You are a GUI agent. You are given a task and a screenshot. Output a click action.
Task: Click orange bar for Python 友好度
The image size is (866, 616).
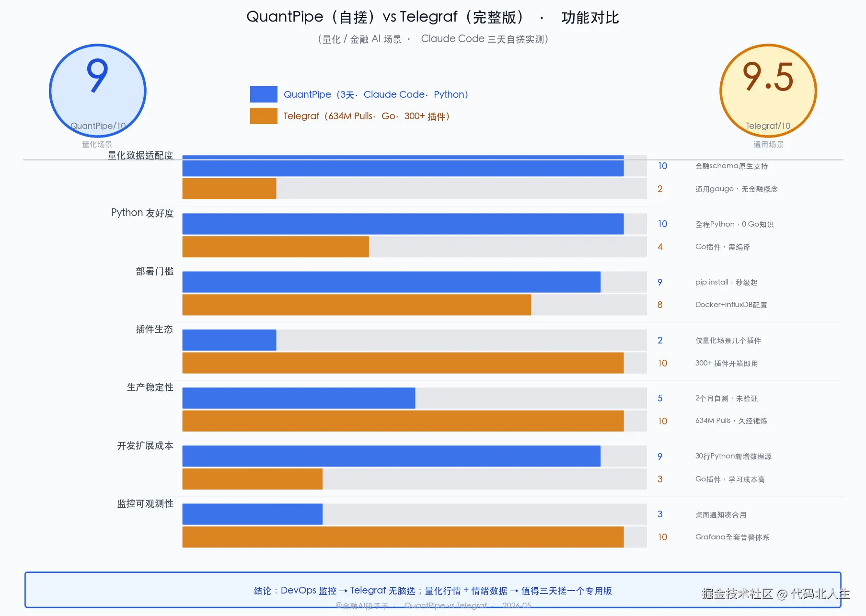276,247
